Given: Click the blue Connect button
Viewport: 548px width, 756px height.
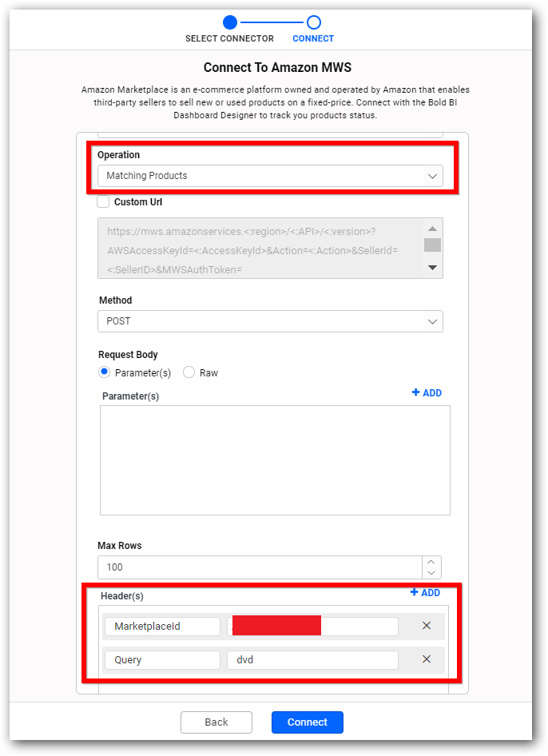Looking at the screenshot, I should click(308, 722).
